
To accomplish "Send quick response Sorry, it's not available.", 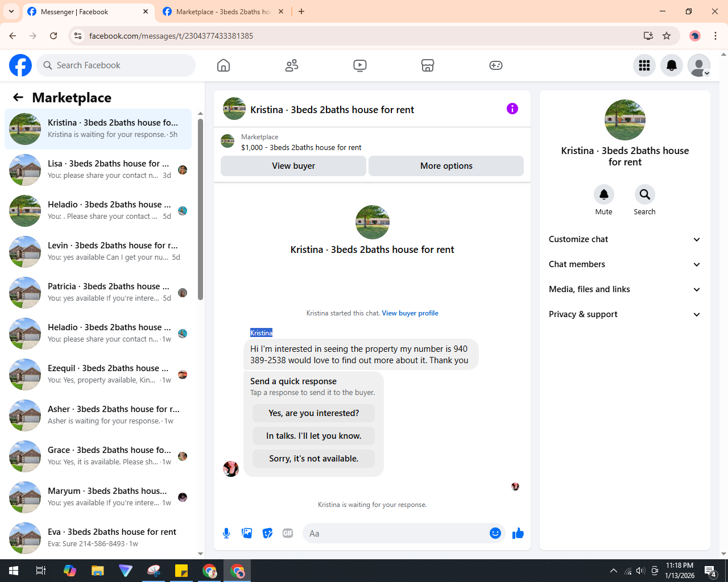I will [314, 459].
